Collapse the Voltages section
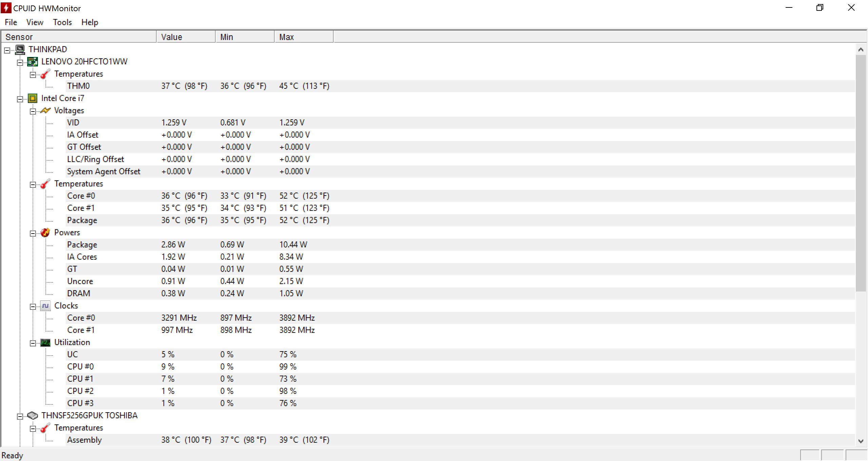 pyautogui.click(x=33, y=112)
